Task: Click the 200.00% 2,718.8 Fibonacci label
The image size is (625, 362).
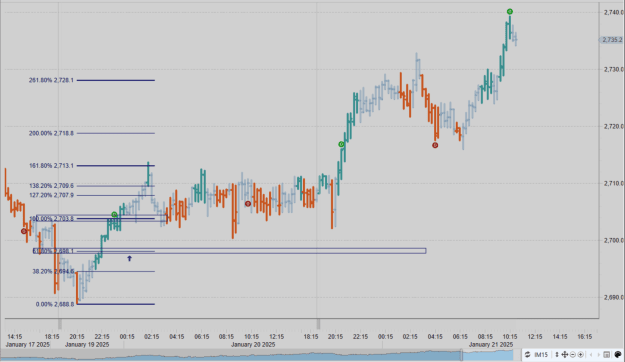Action: 51,133
